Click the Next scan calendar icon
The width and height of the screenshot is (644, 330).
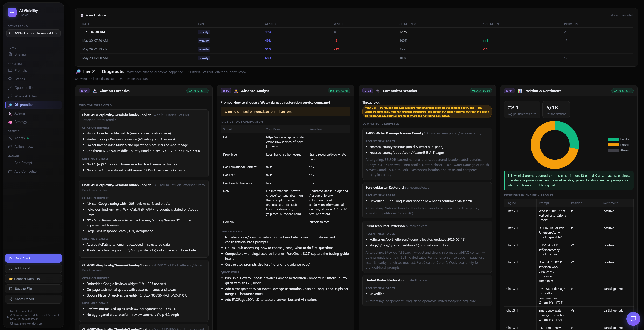click(x=11, y=324)
